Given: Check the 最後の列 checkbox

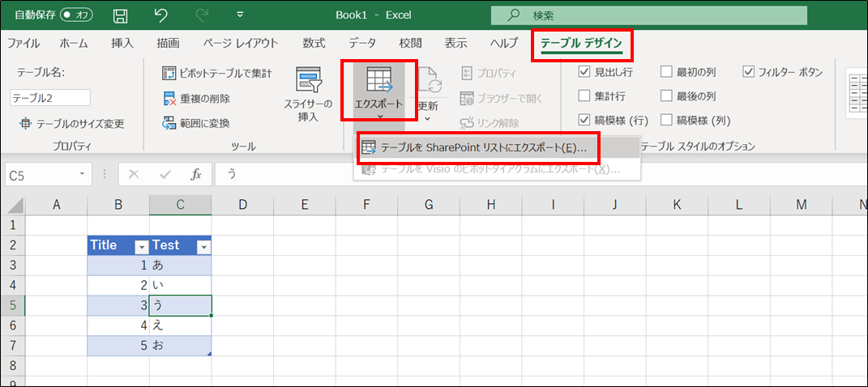Looking at the screenshot, I should point(666,96).
